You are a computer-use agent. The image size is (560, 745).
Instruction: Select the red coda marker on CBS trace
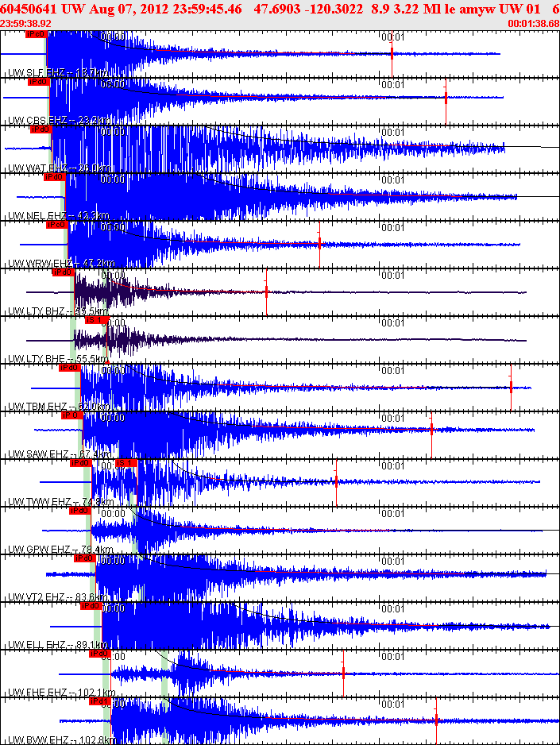[x=446, y=97]
